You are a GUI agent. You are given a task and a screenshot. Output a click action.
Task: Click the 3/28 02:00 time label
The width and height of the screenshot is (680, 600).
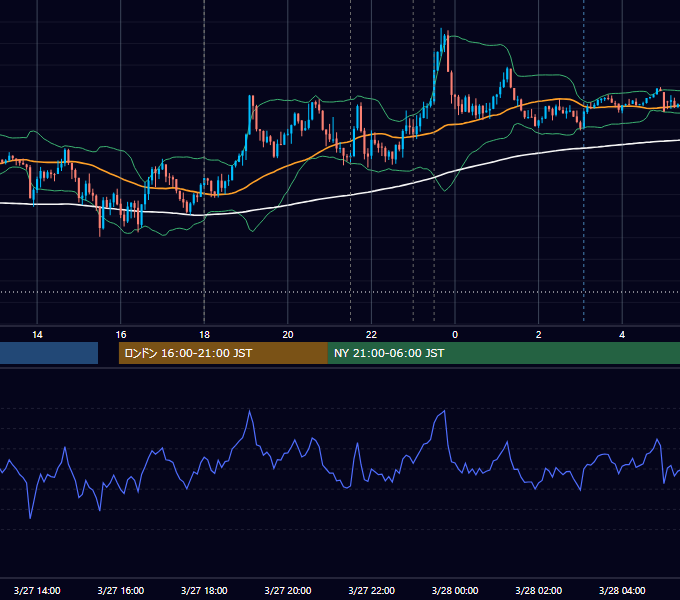pos(539,590)
